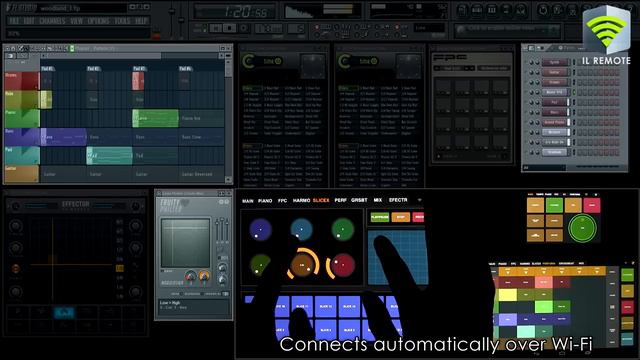Open the CHANNELS menu
The height and width of the screenshot is (360, 640).
(53, 21)
